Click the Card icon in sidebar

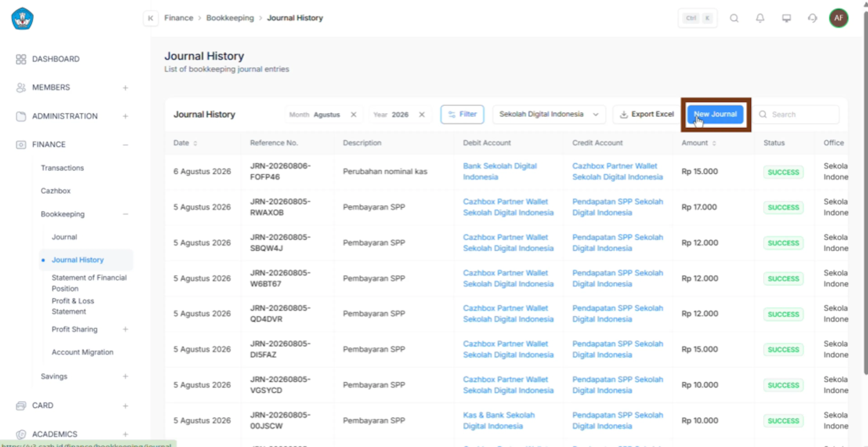coord(21,406)
